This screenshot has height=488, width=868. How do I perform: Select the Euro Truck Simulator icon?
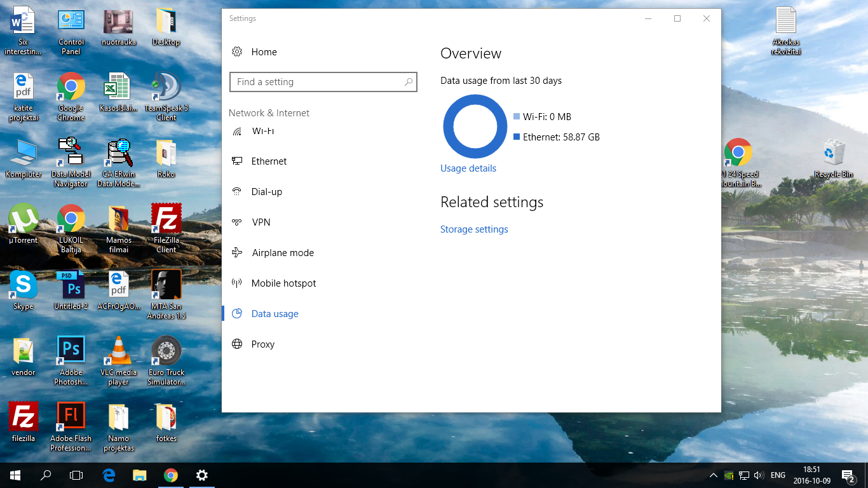click(166, 361)
